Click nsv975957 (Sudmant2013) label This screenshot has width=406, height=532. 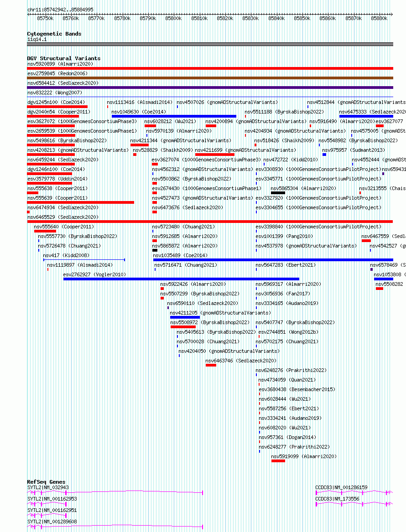coord(354,150)
